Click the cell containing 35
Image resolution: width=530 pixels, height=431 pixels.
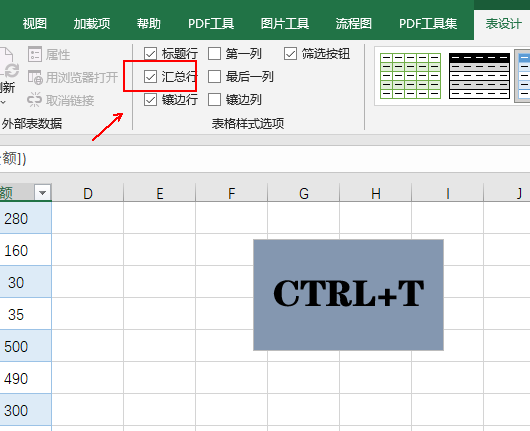coord(25,314)
